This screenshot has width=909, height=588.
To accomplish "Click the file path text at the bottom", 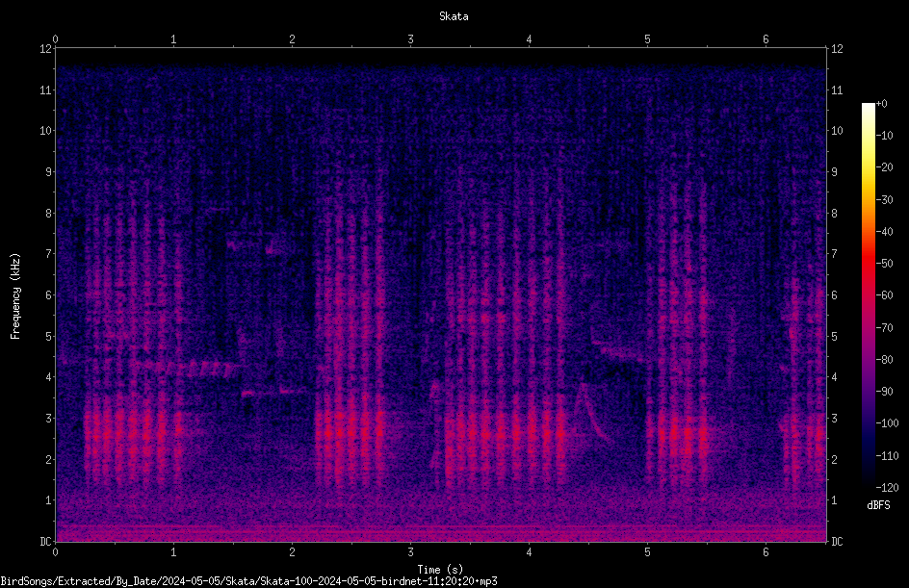I will [248, 581].
